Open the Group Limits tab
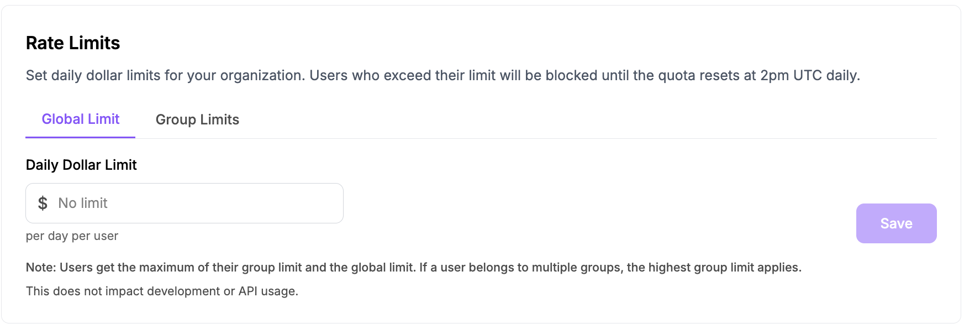The height and width of the screenshot is (334, 980). (x=197, y=120)
